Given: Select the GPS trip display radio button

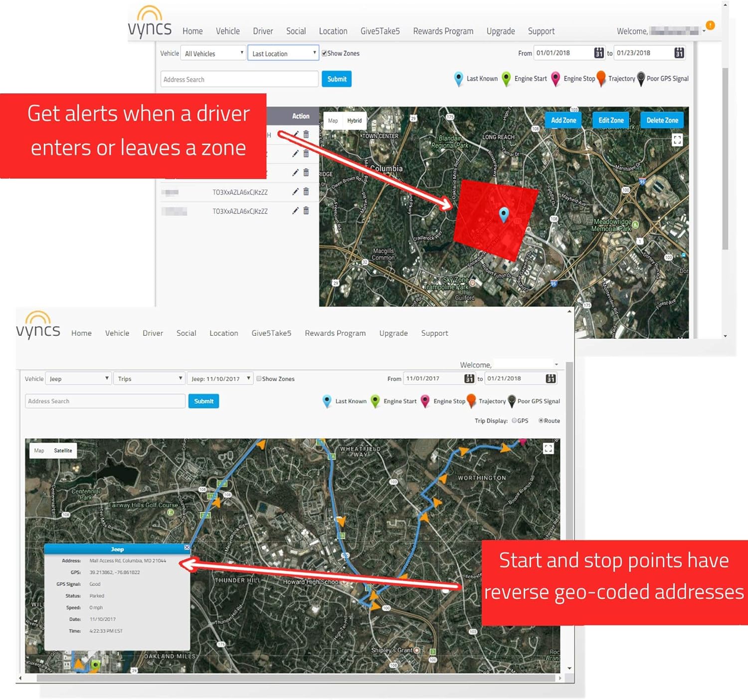Looking at the screenshot, I should tap(514, 421).
